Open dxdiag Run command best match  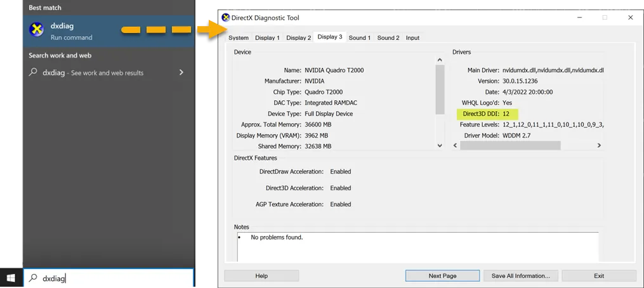pyautogui.click(x=108, y=31)
